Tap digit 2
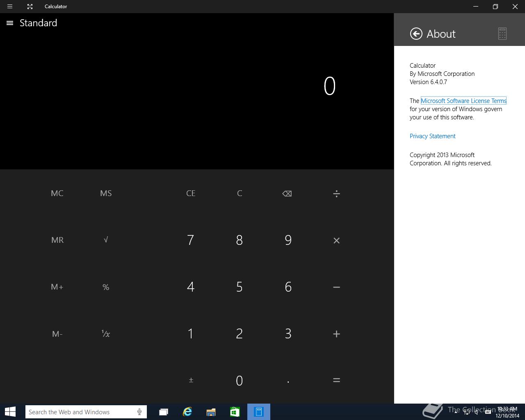525x420 pixels. [x=240, y=333]
